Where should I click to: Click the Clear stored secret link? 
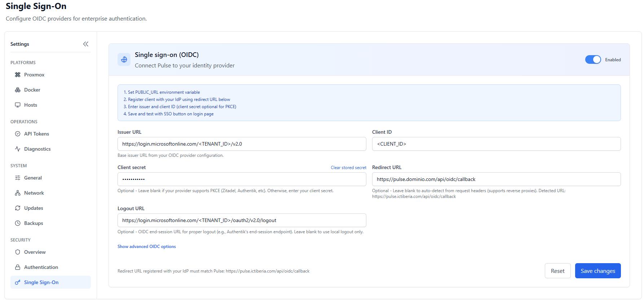(x=348, y=168)
